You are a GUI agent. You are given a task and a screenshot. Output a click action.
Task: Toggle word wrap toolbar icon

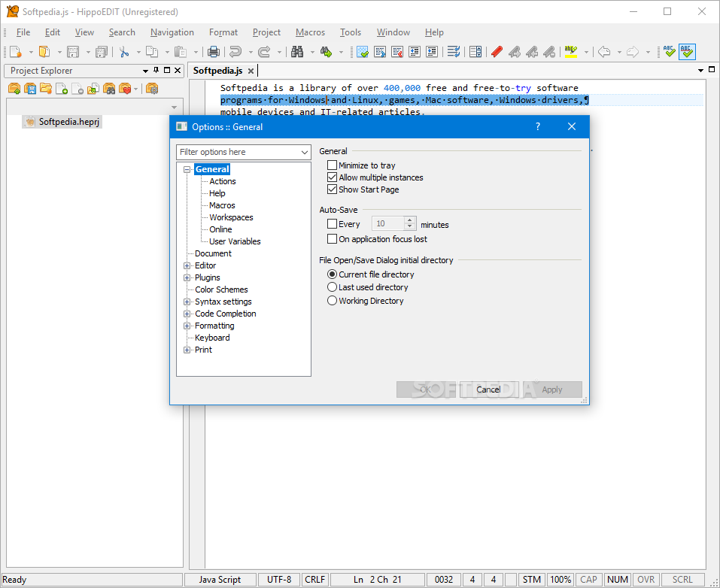click(454, 51)
